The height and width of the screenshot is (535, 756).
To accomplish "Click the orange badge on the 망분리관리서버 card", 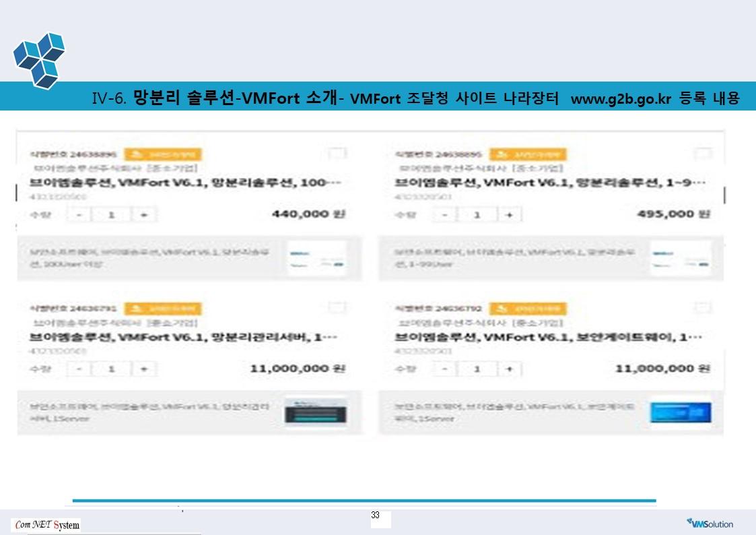I will pos(162,308).
